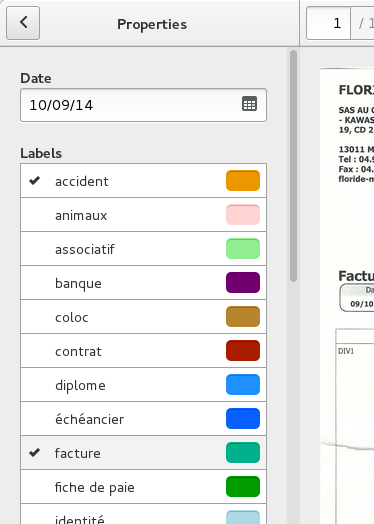The width and height of the screenshot is (374, 524).
Task: Click the teal facture color swatch
Action: [243, 452]
